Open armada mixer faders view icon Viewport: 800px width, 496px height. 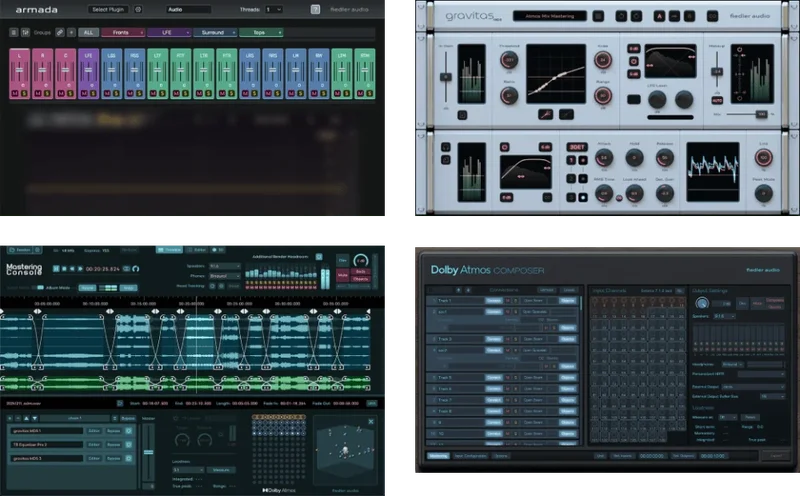click(x=25, y=32)
